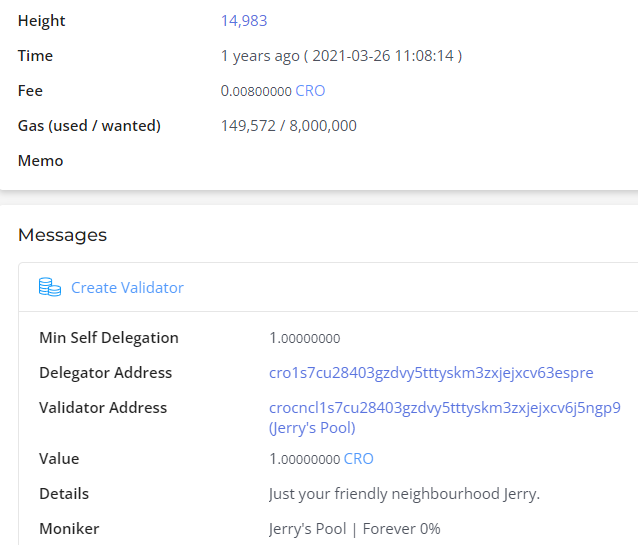
Task: Open the Create Validator message link
Action: click(127, 288)
